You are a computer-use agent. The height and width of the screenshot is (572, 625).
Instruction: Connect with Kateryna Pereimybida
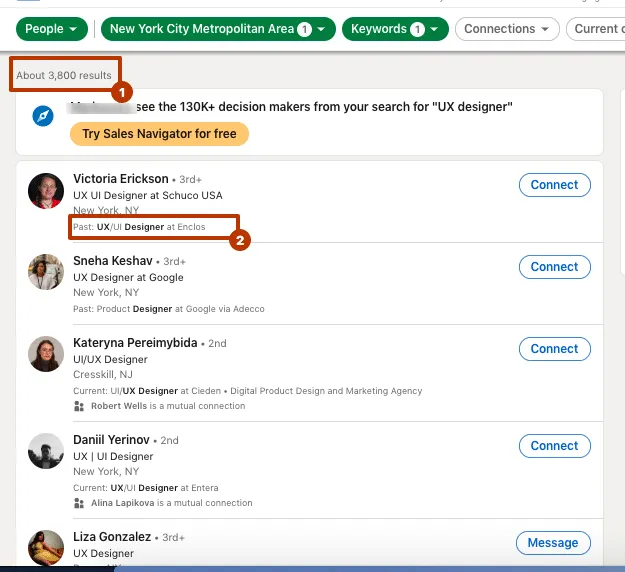[554, 349]
